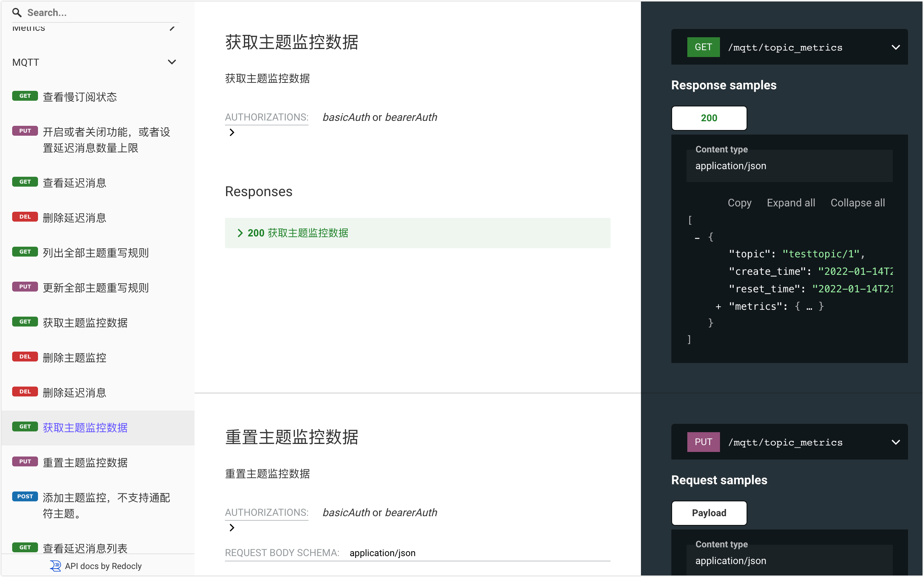Click the search magnifier icon in sidebar
924x577 pixels.
click(x=17, y=13)
